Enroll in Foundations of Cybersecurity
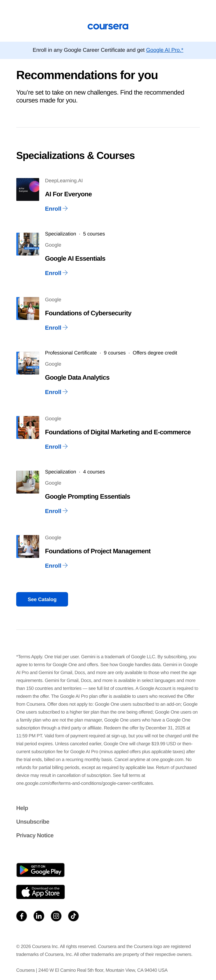This screenshot has width=216, height=980. [56, 328]
